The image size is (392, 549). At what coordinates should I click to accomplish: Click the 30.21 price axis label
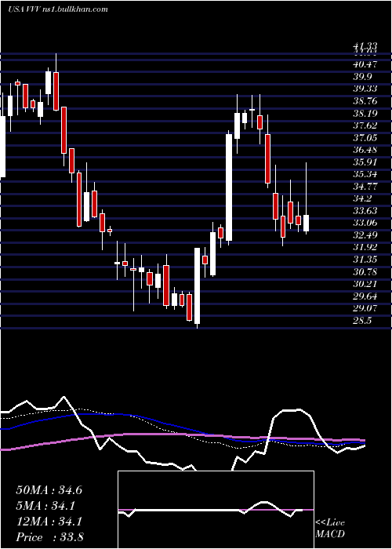coord(365,284)
